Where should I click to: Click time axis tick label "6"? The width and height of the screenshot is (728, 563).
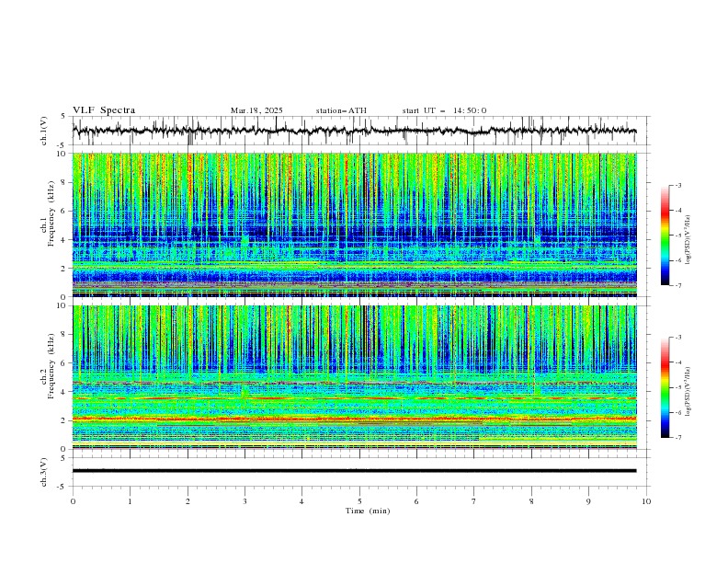[416, 501]
